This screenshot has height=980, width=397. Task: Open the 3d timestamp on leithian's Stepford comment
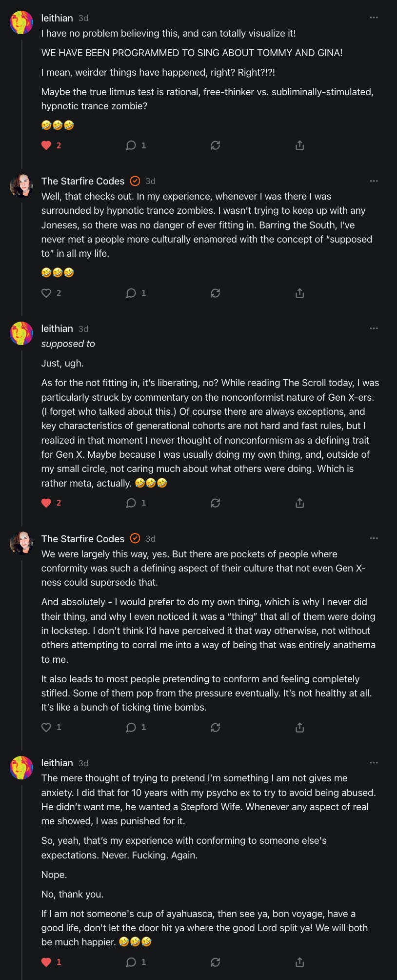(83, 763)
